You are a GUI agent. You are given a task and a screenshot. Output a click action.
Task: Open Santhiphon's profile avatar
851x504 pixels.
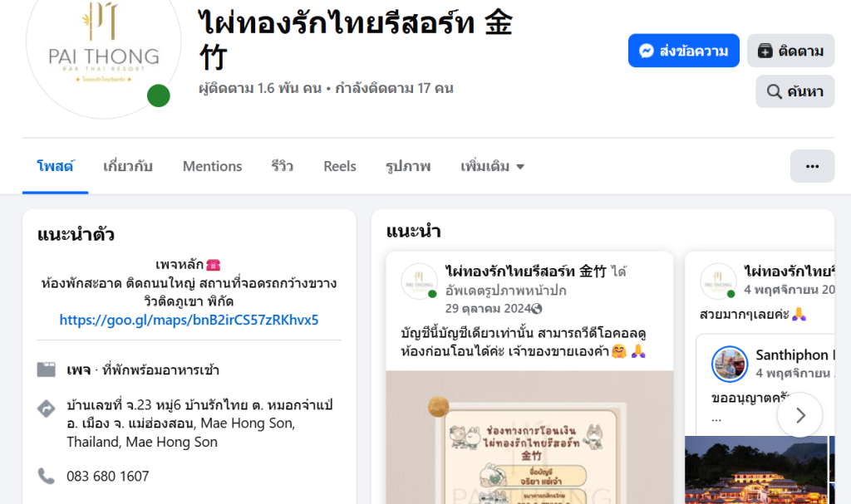pyautogui.click(x=730, y=364)
